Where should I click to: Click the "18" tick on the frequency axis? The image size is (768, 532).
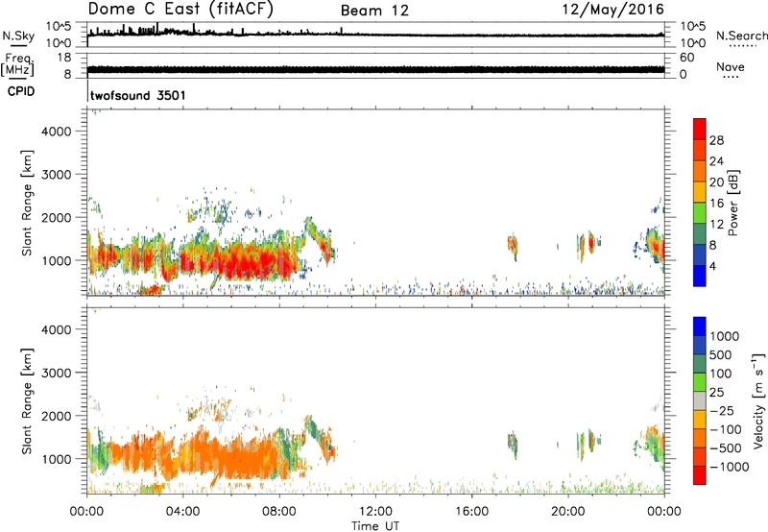[x=64, y=58]
